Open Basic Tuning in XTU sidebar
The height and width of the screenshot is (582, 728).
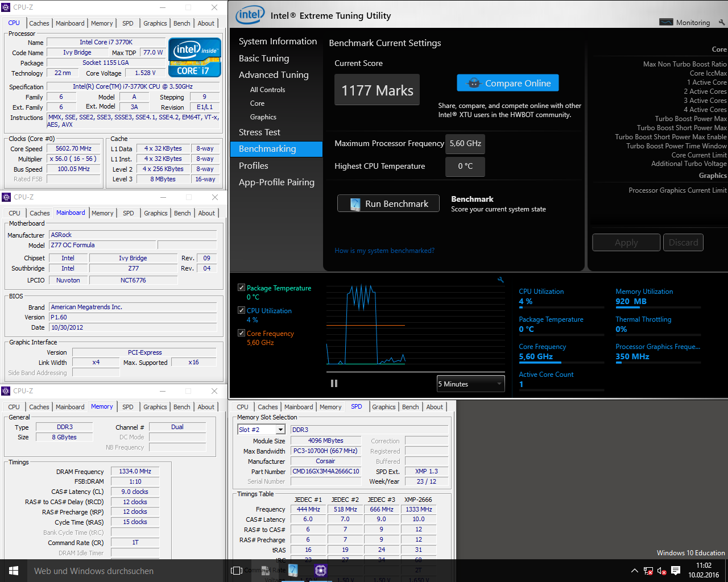click(x=264, y=59)
